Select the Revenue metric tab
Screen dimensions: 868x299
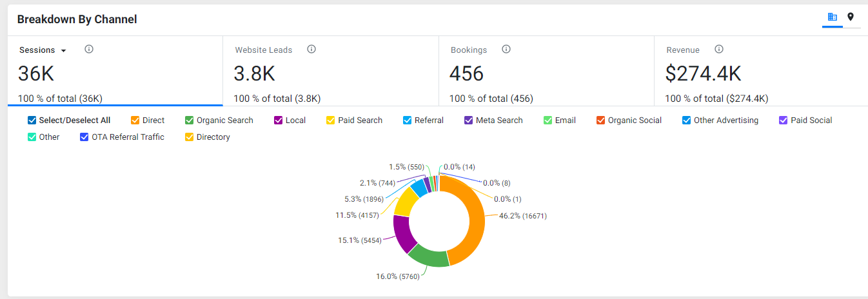tap(761, 71)
